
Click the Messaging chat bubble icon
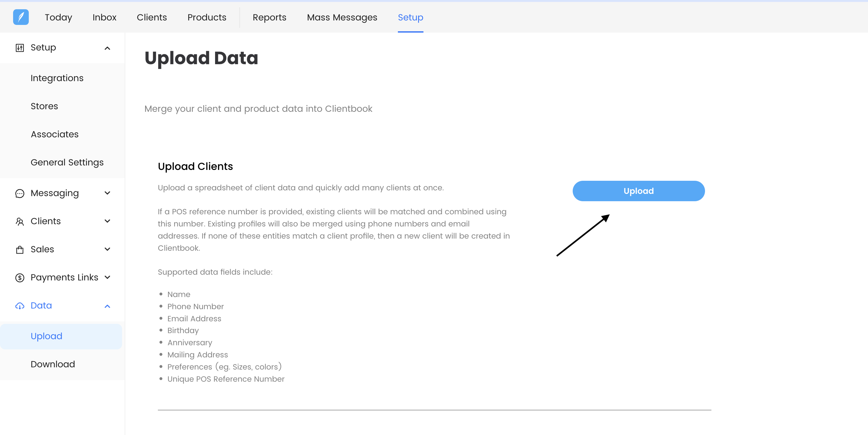click(20, 194)
